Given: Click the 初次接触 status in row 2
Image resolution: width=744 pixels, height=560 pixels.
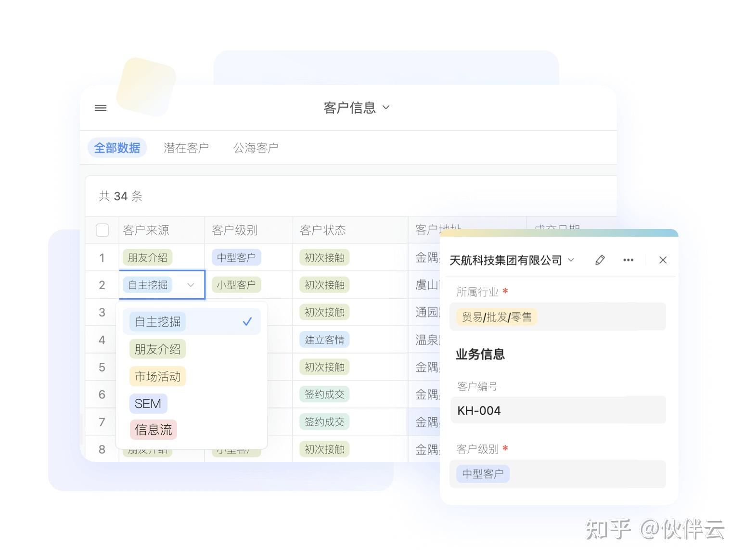Looking at the screenshot, I should coord(324,285).
